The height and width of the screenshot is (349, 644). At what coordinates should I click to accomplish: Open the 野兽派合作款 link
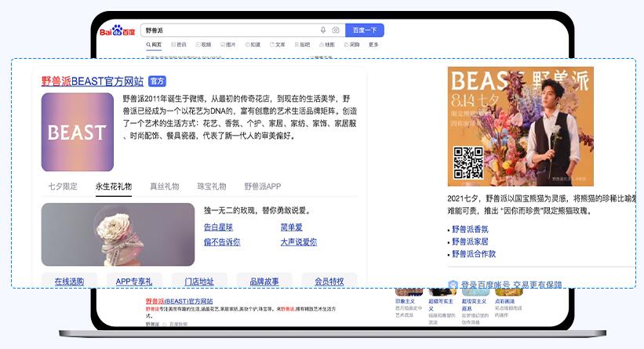(474, 254)
